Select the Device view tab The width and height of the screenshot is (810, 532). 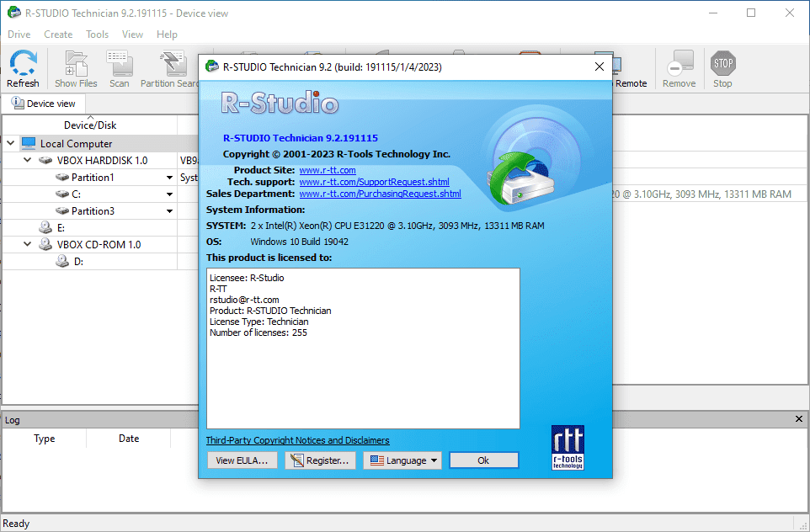(x=44, y=104)
